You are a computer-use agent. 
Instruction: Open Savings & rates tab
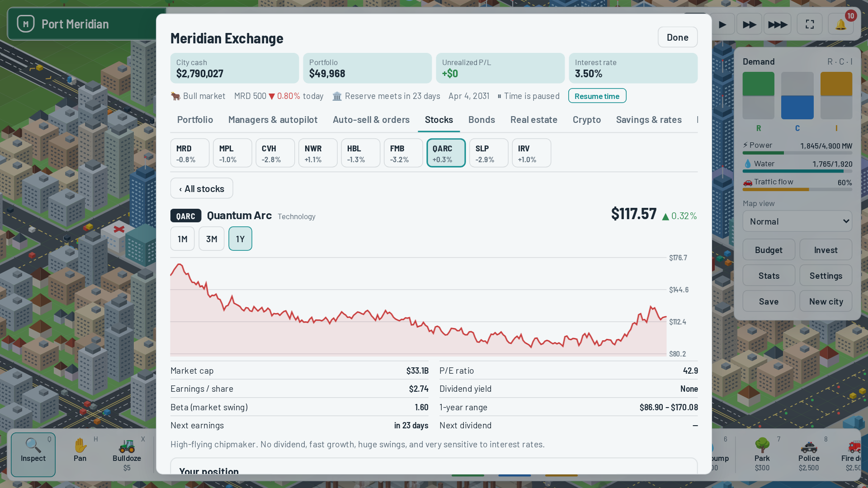click(x=649, y=120)
